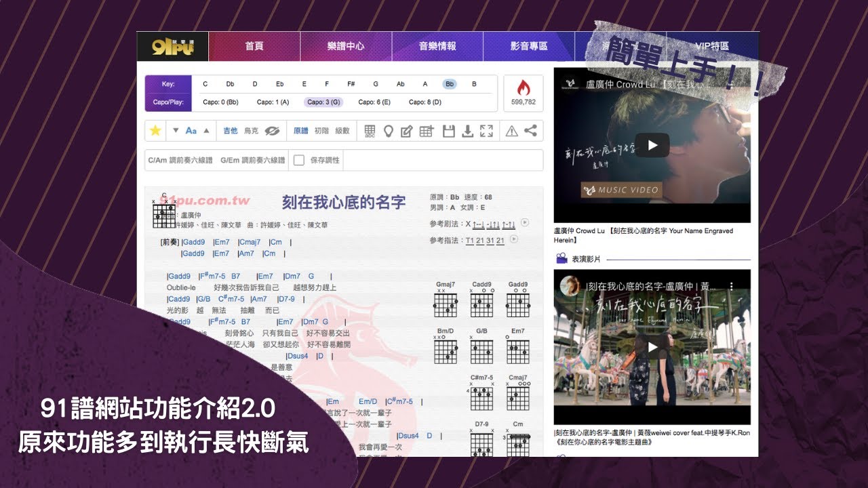
Task: Open 音樂情報 navigation tab
Action: coord(437,47)
